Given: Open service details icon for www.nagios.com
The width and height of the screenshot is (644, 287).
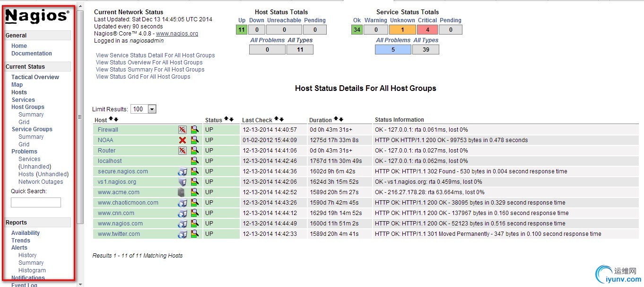Looking at the screenshot, I should pos(195,224).
